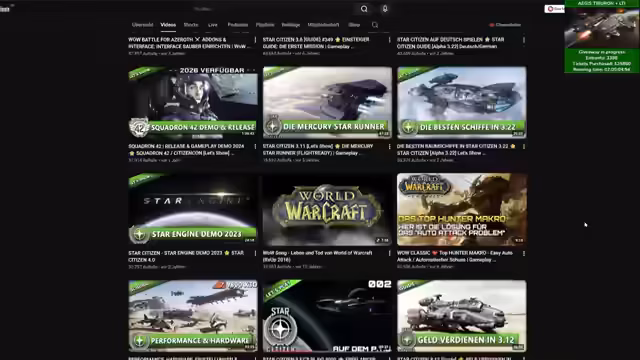Image resolution: width=640 pixels, height=360 pixels.
Task: Open three-dot menu for Top Hunter Makro video
Action: tap(524, 253)
